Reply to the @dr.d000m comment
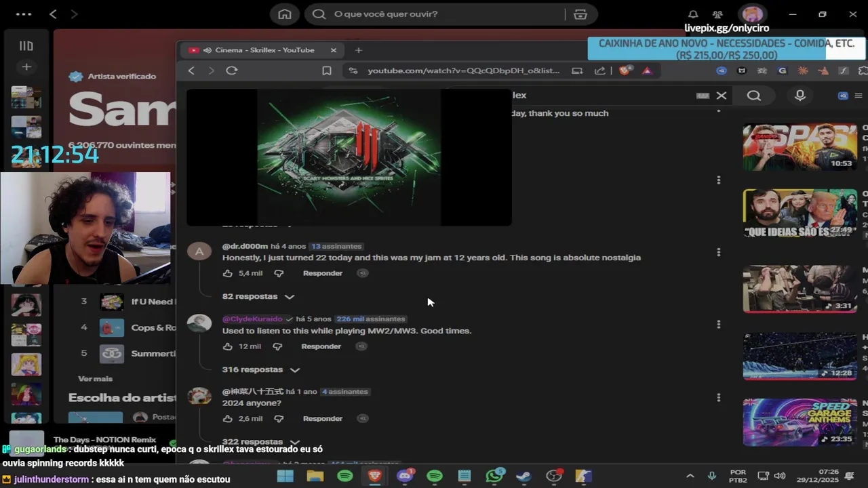868x488 pixels. point(322,273)
